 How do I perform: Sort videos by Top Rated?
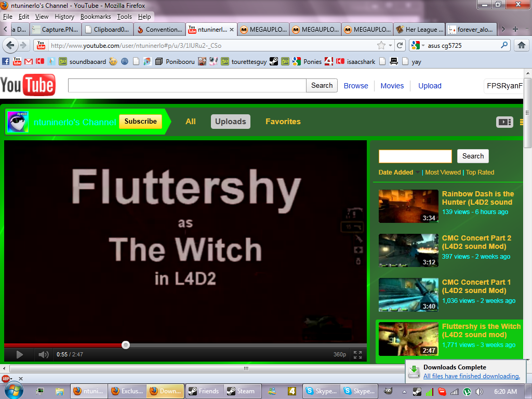tap(480, 172)
